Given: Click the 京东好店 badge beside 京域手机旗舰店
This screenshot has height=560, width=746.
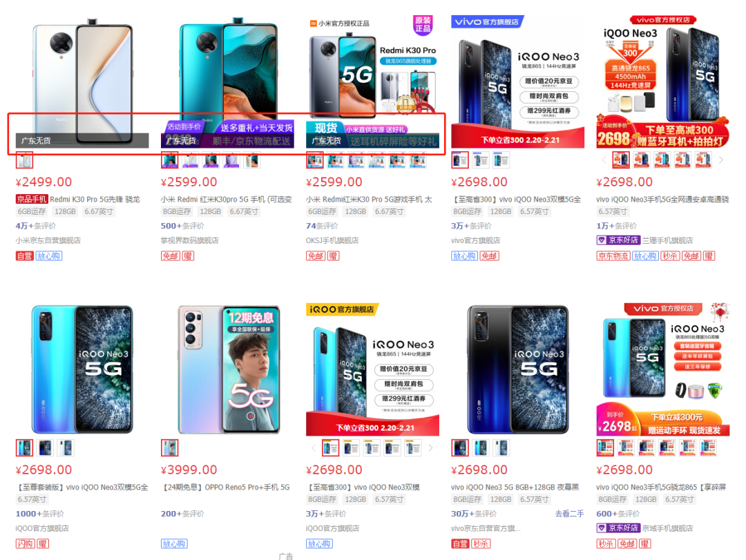Looking at the screenshot, I should (x=618, y=528).
